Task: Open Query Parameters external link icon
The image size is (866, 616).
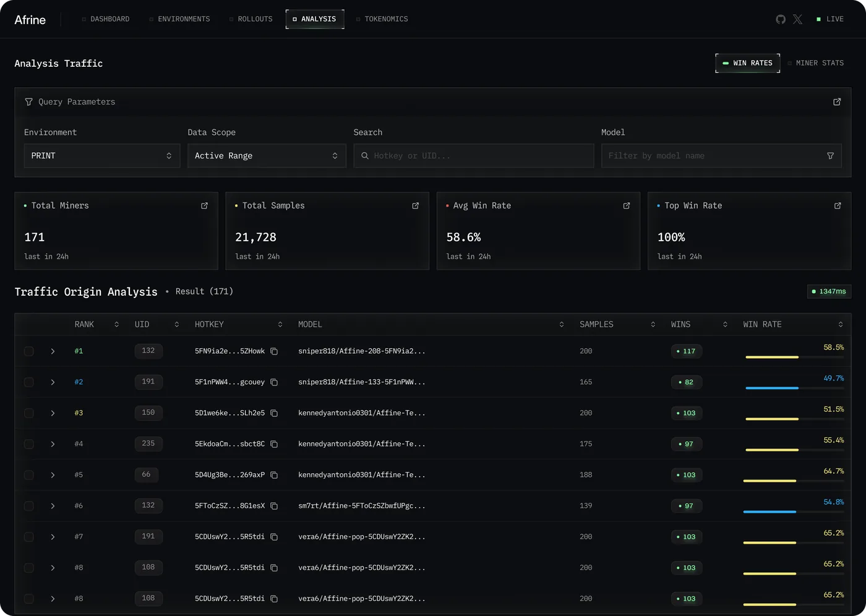Action: (x=837, y=102)
